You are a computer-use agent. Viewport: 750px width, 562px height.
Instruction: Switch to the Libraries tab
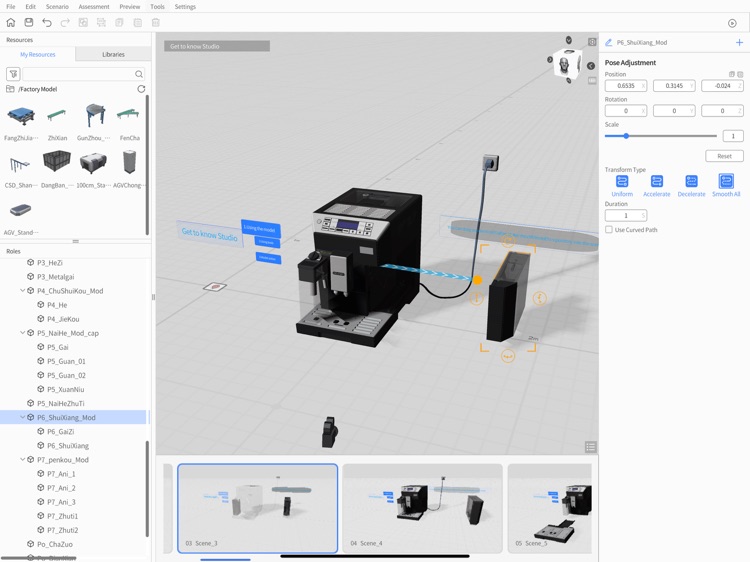pos(113,55)
